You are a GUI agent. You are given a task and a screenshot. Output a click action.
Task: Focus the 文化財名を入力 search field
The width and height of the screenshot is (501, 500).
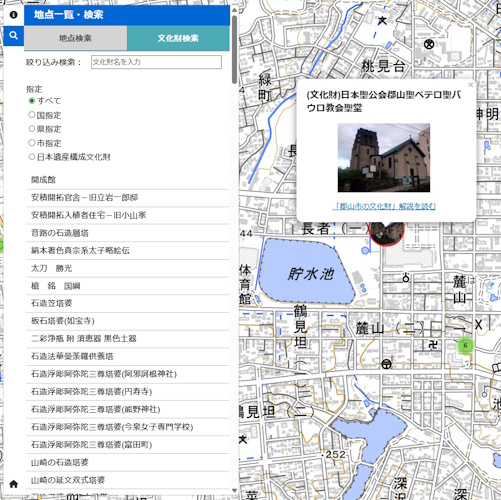pos(156,62)
